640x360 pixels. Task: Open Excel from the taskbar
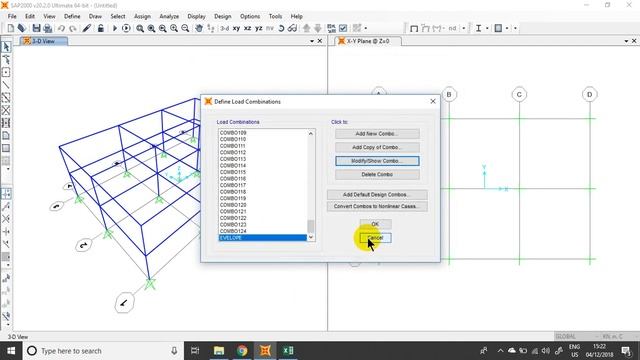[288, 351]
